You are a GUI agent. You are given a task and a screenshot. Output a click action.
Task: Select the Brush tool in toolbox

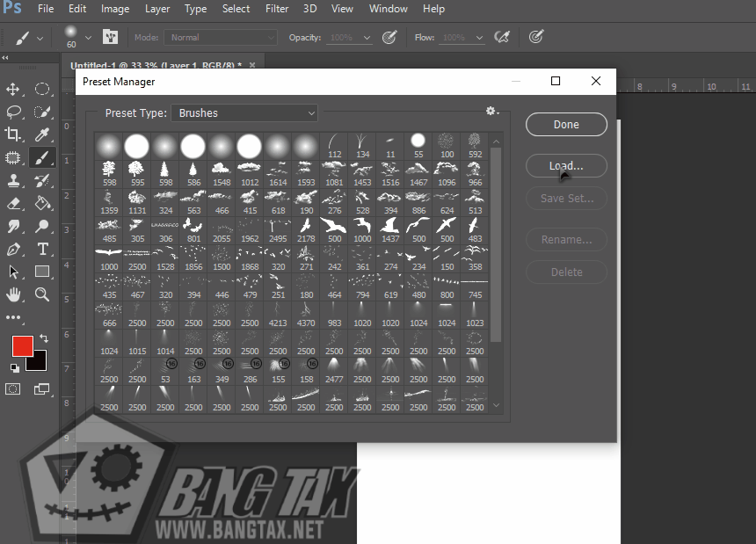(x=42, y=157)
